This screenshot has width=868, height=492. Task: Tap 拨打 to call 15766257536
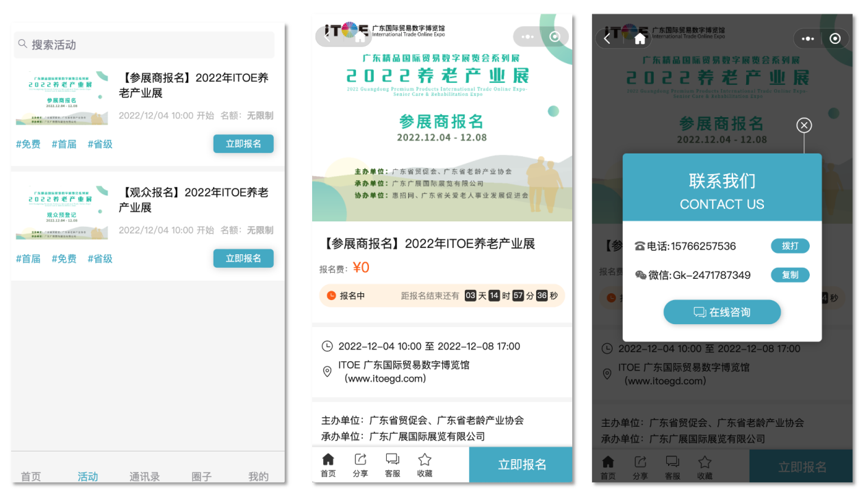pos(790,246)
